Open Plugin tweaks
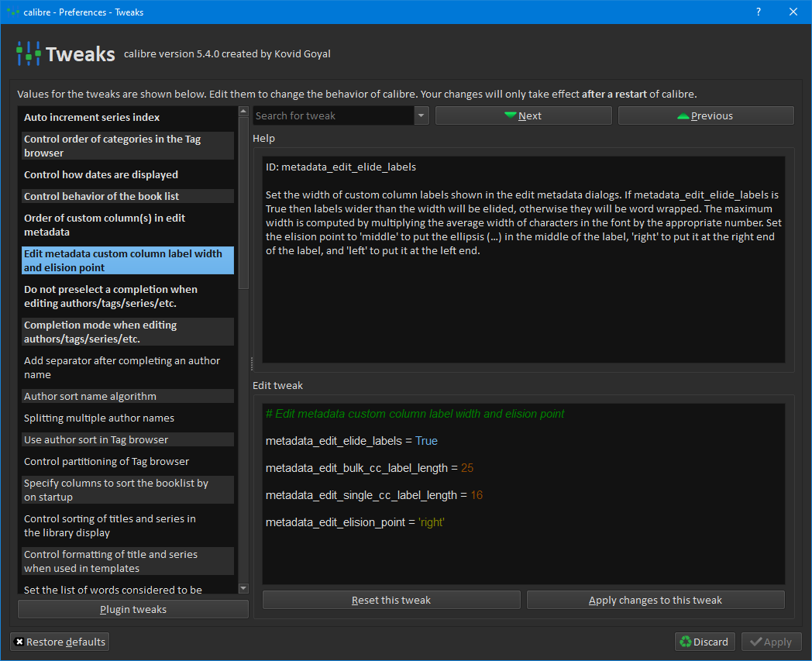 133,609
